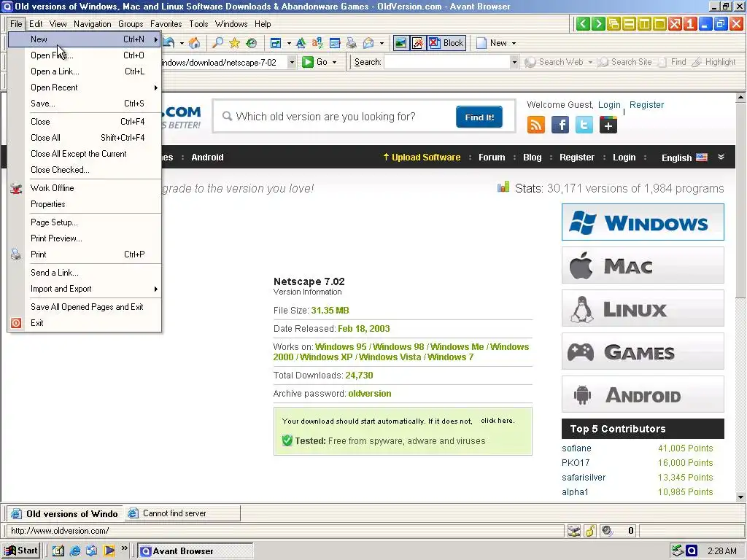Click the Full Screen toolbar icon

[x=275, y=43]
